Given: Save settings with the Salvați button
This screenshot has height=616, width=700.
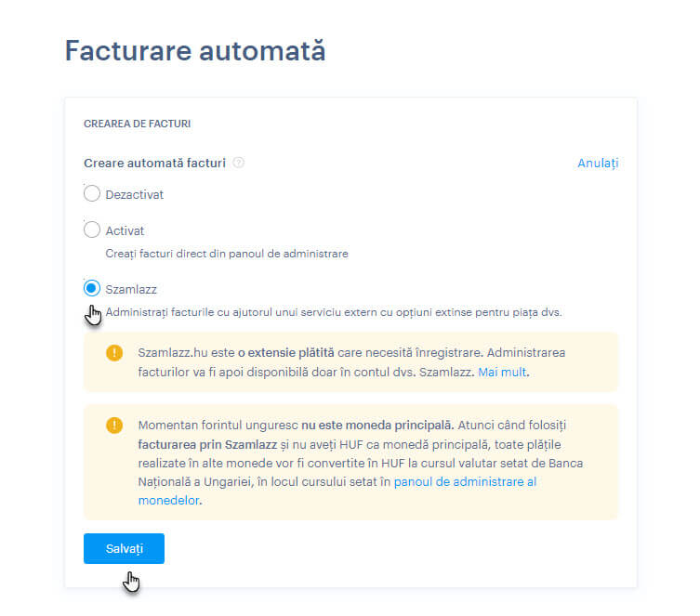Looking at the screenshot, I should tap(124, 549).
